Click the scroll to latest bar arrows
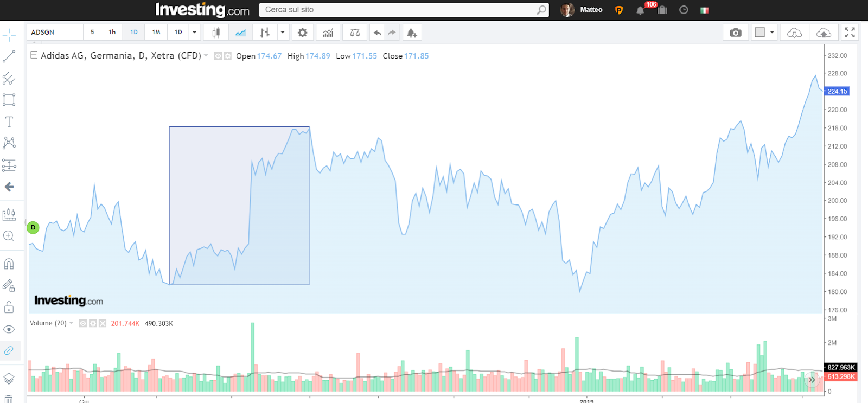 812,380
